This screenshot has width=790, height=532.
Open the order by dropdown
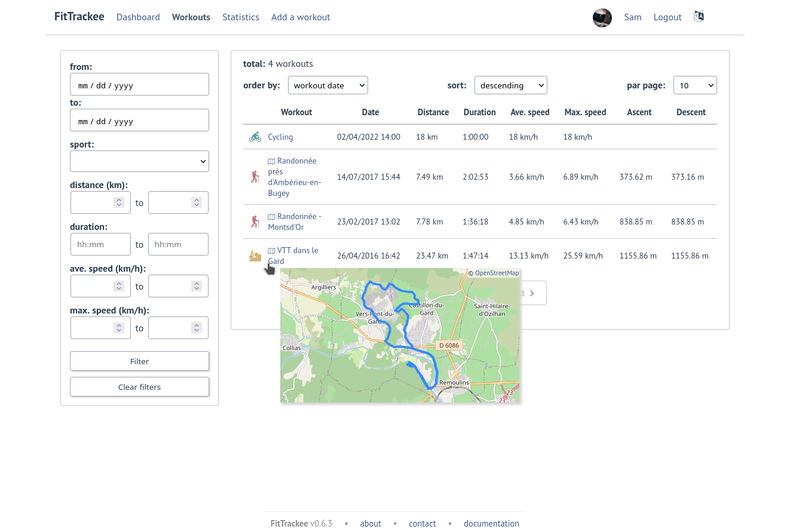[328, 85]
